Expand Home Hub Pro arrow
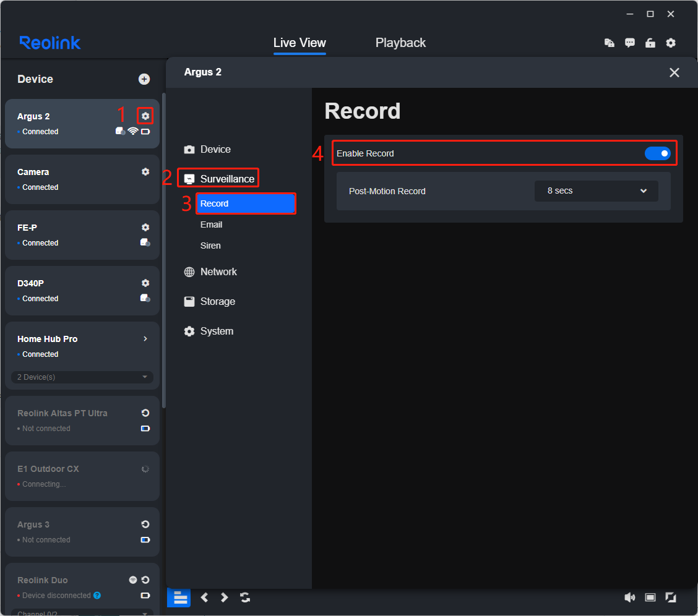 (145, 338)
